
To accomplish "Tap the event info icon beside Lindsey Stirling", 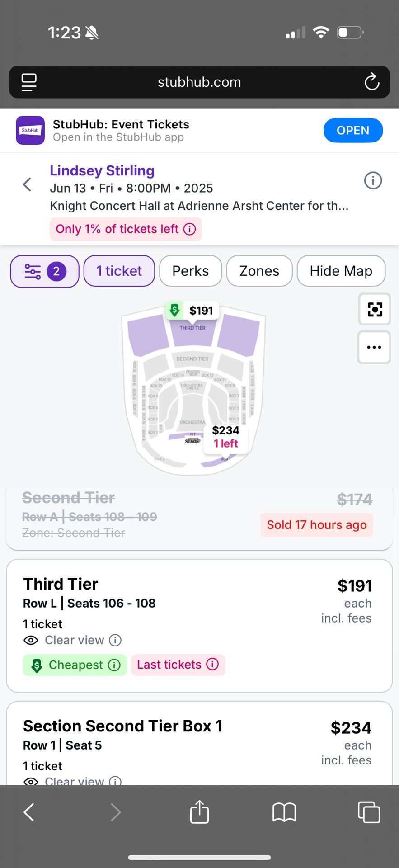I will click(x=373, y=181).
